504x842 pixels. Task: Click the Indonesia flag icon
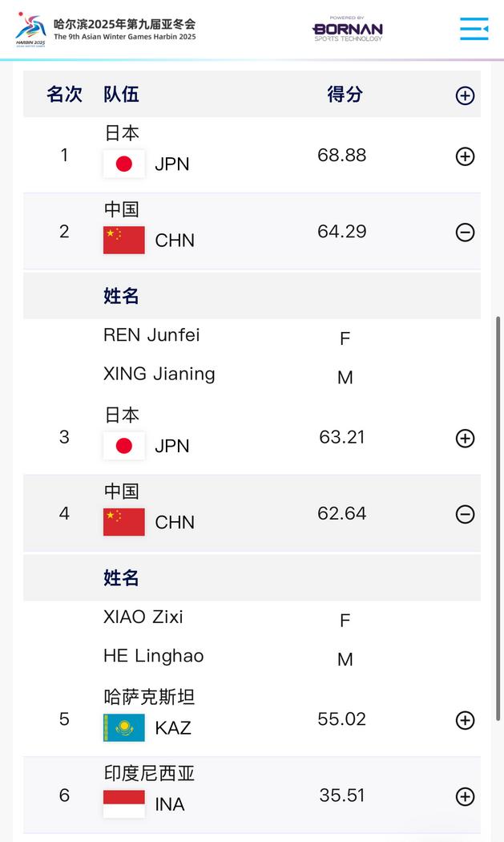124,804
